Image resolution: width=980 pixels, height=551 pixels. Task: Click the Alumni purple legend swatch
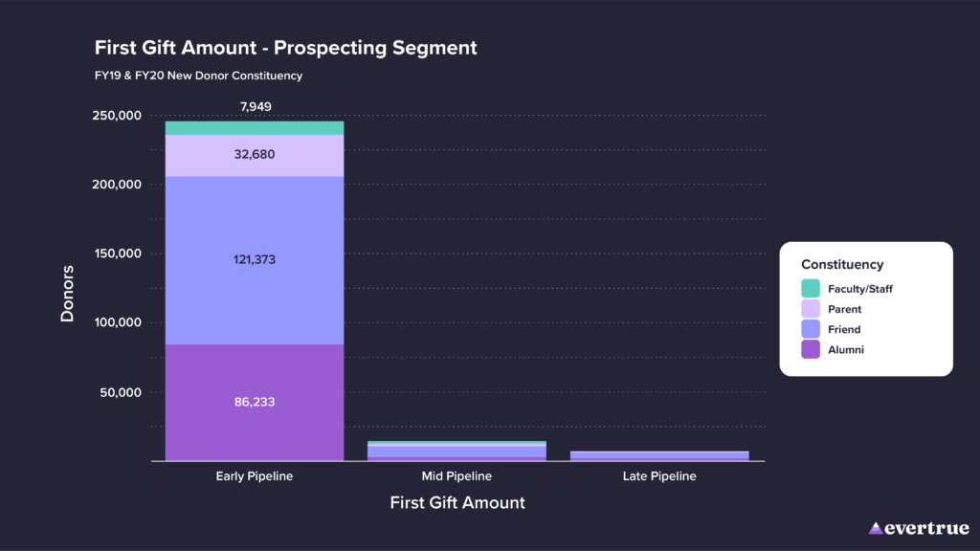(811, 349)
